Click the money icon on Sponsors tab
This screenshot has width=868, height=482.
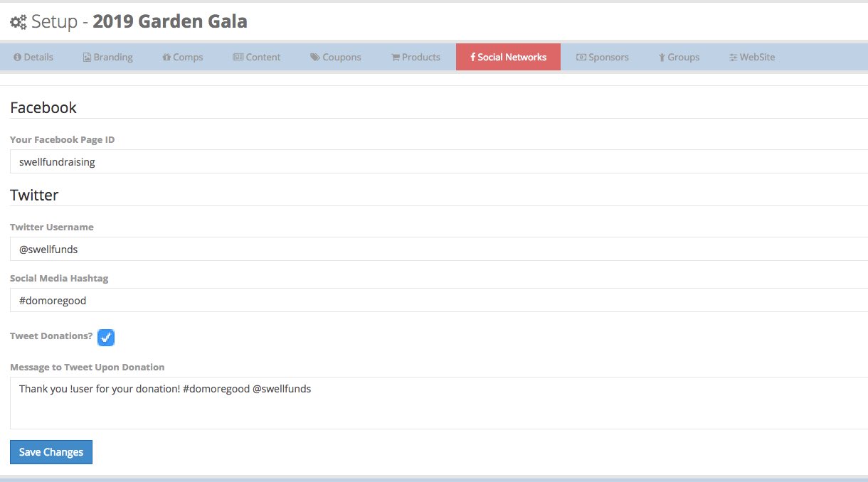581,58
